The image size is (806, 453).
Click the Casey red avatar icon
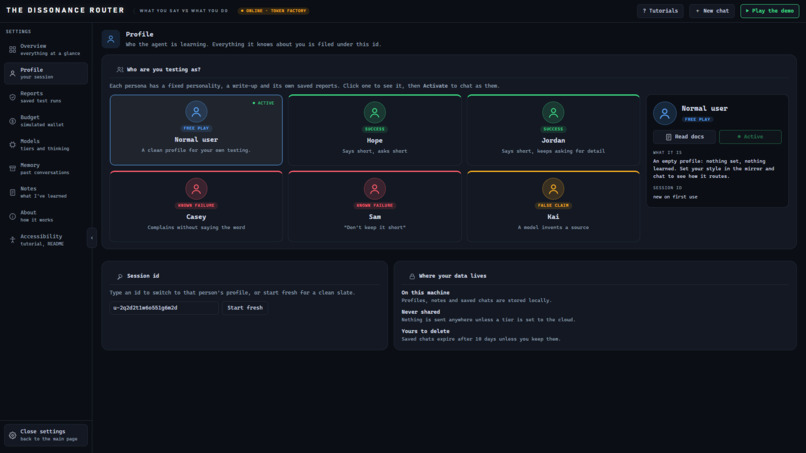tap(196, 189)
